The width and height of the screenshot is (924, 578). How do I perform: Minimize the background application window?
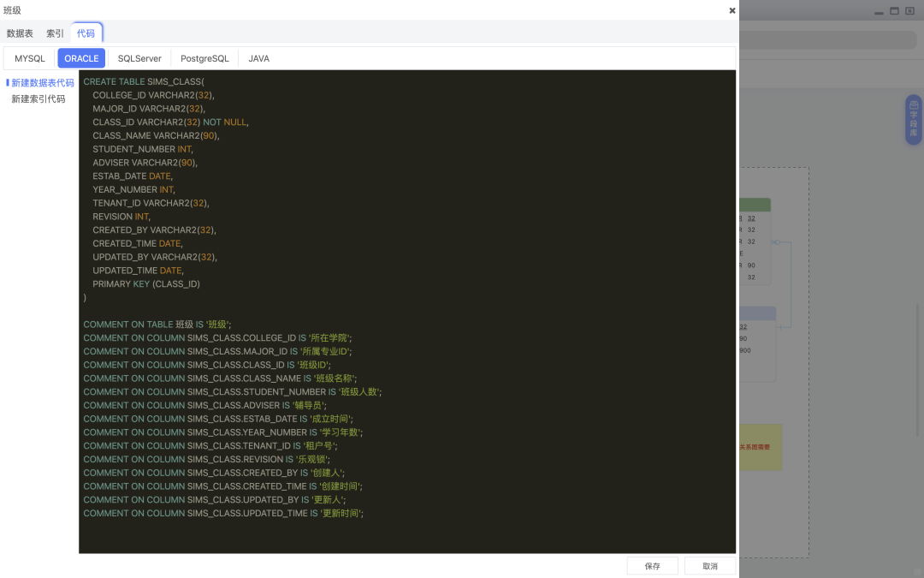pos(879,11)
